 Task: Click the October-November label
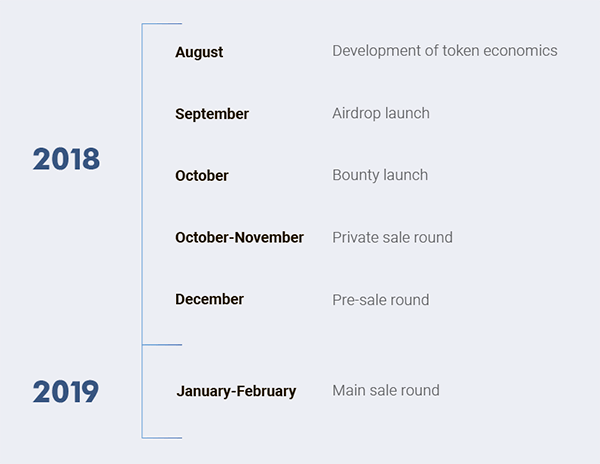(240, 238)
